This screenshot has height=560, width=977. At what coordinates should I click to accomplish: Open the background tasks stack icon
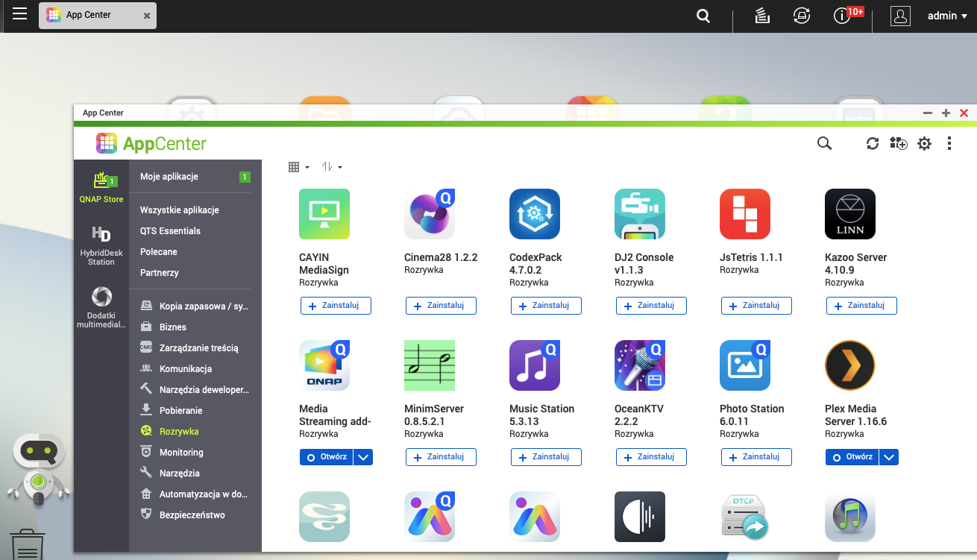click(x=761, y=16)
